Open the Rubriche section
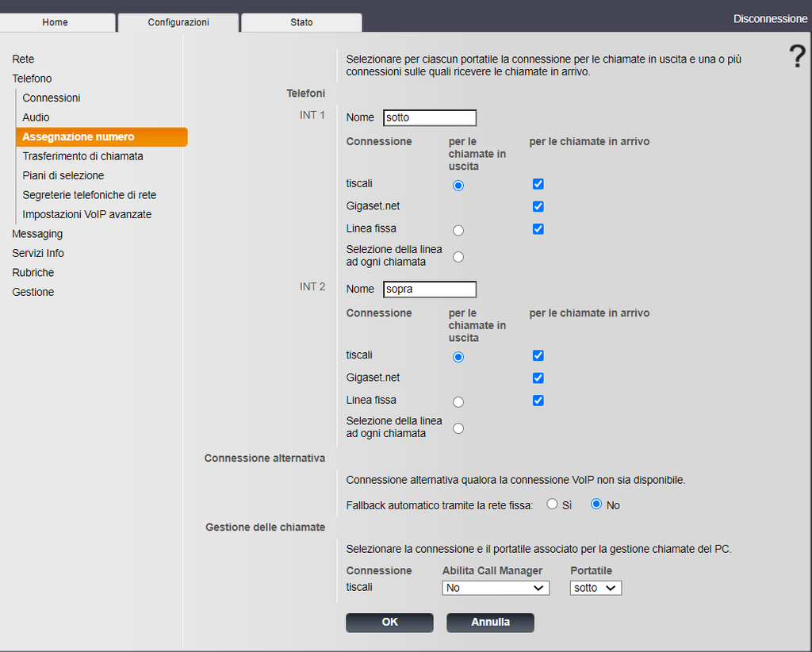 [x=33, y=273]
